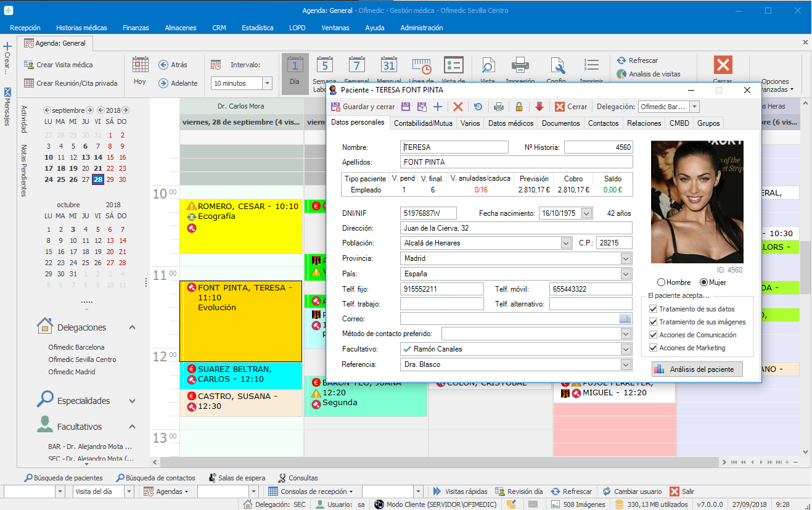Click the red X delete icon in patient toolbar
This screenshot has height=510, width=812.
click(x=457, y=107)
